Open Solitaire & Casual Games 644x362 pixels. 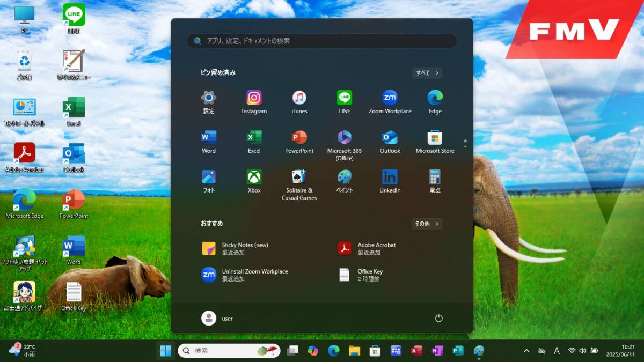[299, 185]
